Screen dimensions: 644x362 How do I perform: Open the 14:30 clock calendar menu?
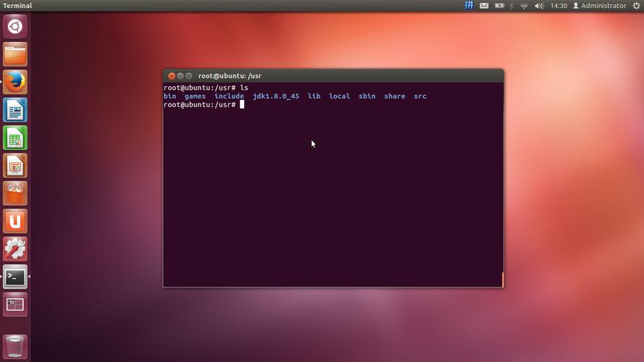(x=559, y=6)
